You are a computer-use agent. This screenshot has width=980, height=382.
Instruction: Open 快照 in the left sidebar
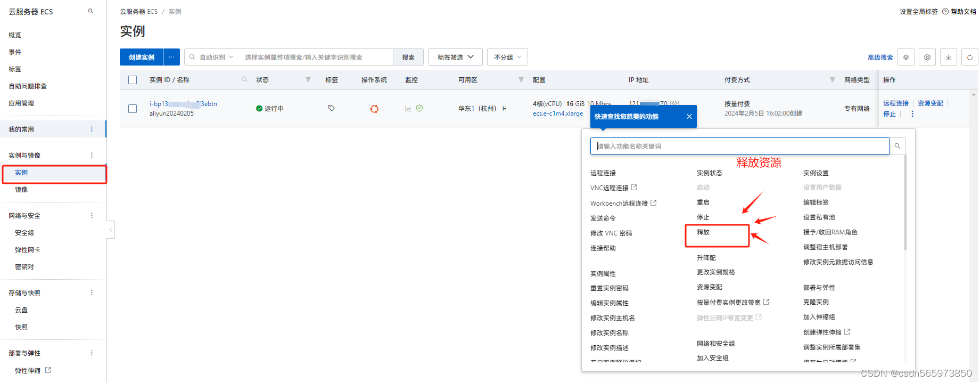[x=21, y=327]
